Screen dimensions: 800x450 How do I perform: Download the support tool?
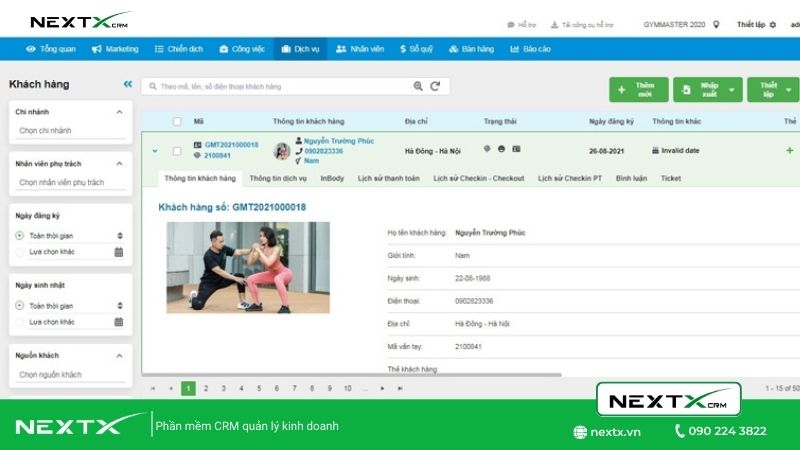pyautogui.click(x=582, y=24)
